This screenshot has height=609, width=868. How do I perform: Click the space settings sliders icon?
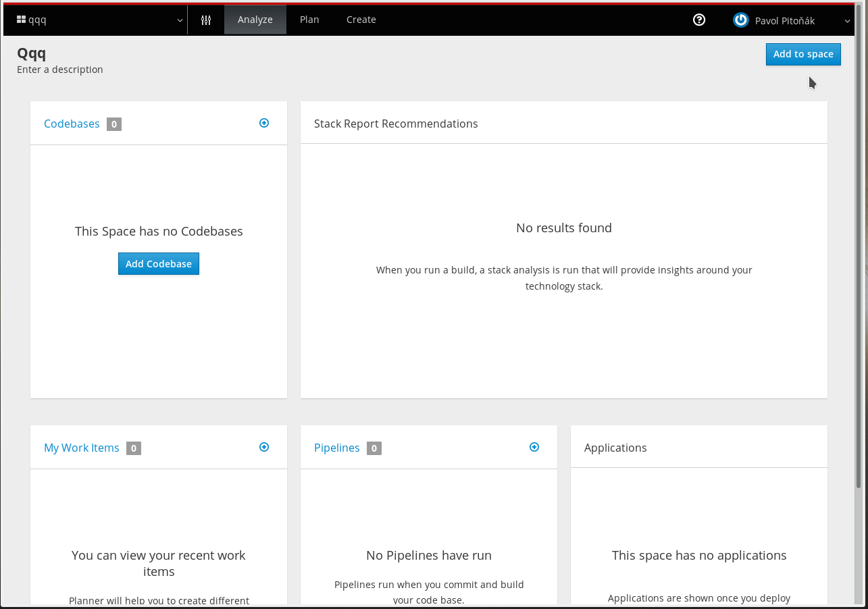[x=205, y=20]
